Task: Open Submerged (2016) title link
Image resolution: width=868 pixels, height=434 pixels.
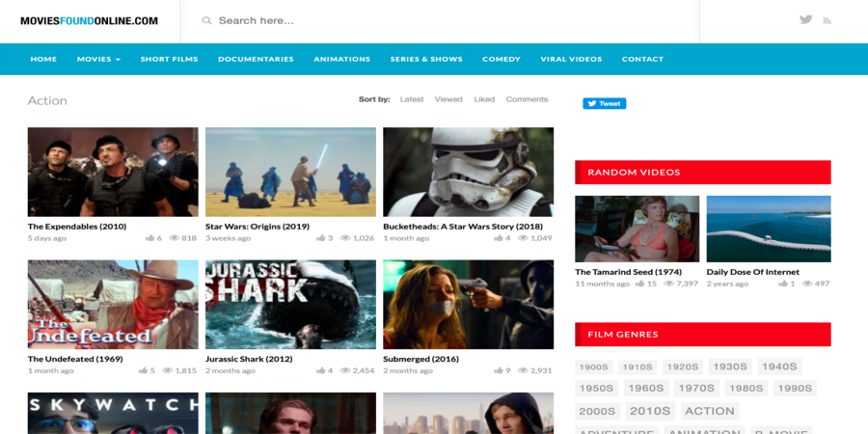Action: coord(420,359)
